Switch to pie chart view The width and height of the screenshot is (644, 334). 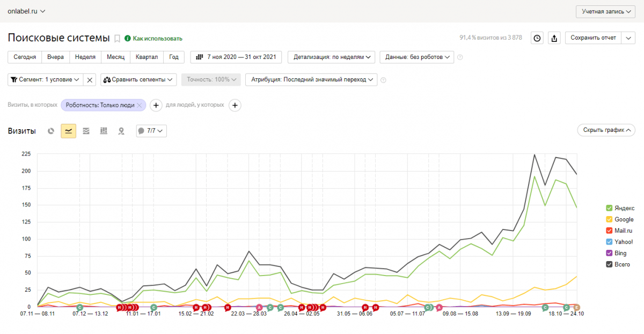tap(51, 131)
